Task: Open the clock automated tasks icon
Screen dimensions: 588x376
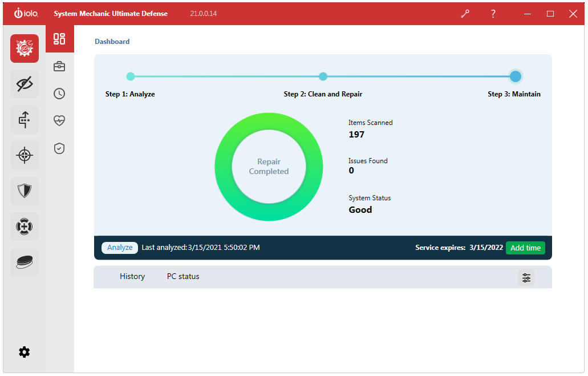Action: (x=59, y=94)
